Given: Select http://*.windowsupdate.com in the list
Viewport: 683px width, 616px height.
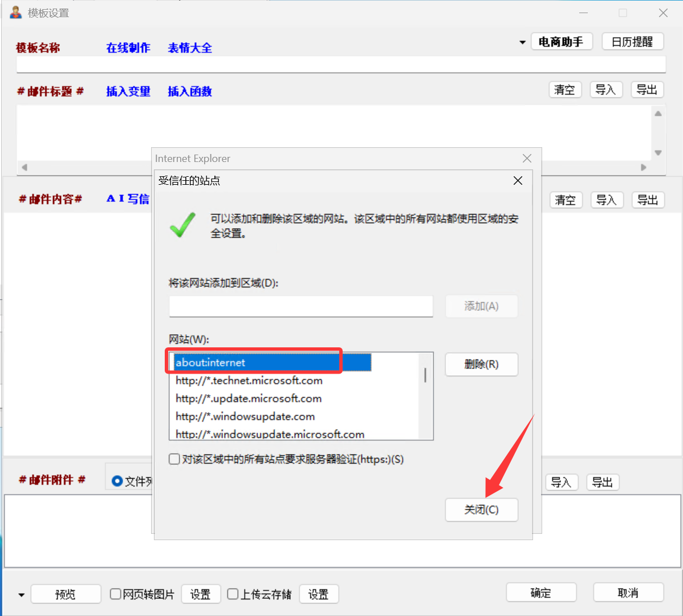Looking at the screenshot, I should click(x=245, y=416).
